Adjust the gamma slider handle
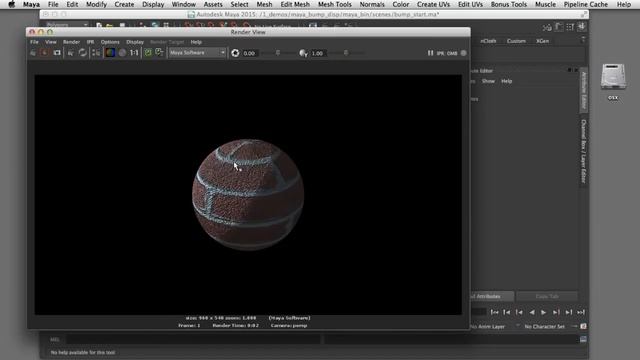 click(x=346, y=53)
